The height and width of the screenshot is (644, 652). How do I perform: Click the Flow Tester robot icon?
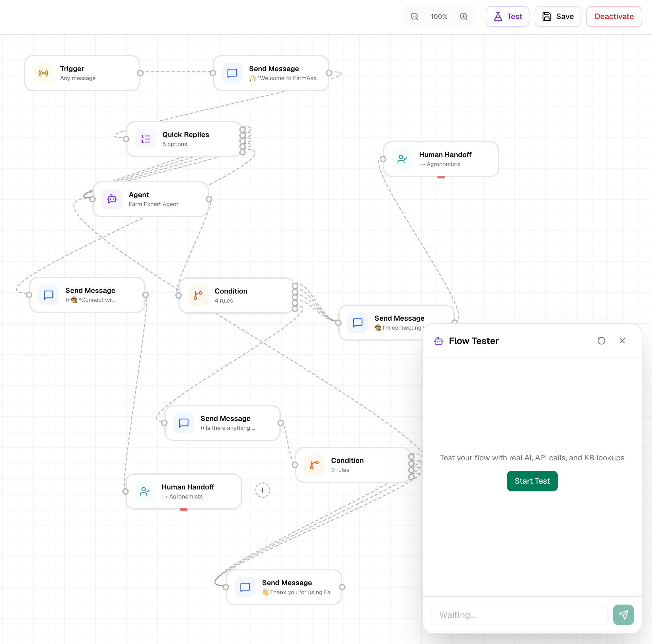438,341
